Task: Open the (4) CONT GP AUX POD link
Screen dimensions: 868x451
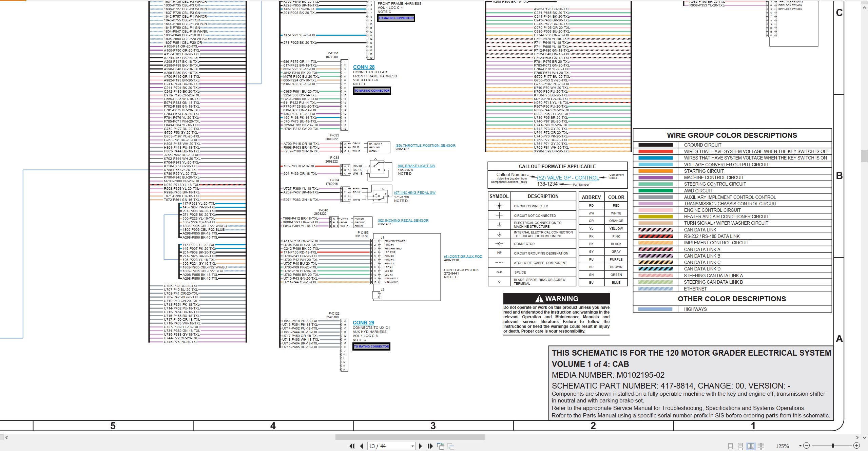Action: point(463,257)
